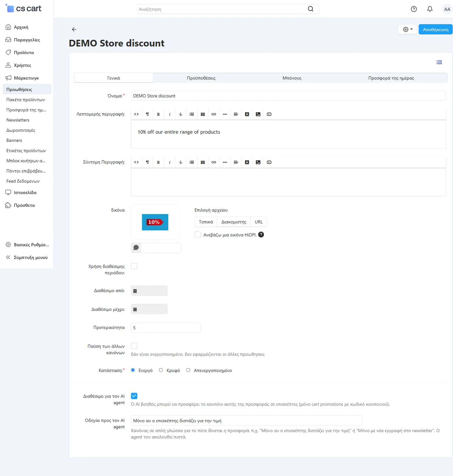Open the 'Προσφορά της ημέρας' tab

[391, 78]
